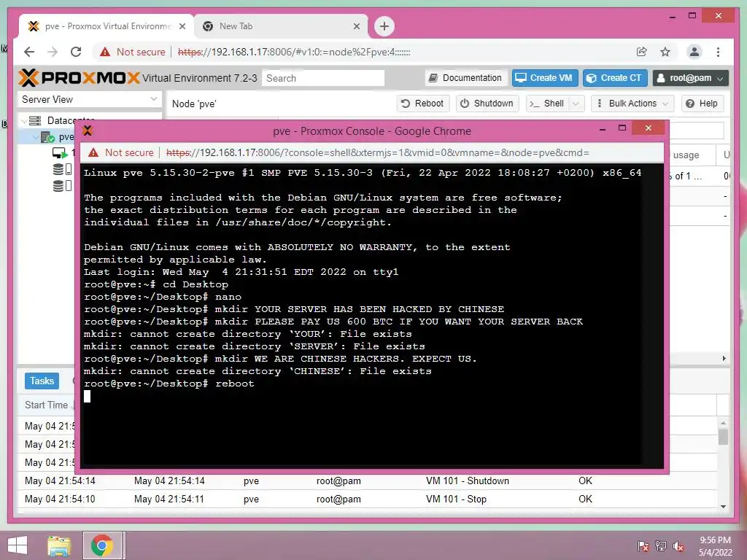Click the main window address bar URL
747x560 pixels.
tap(294, 52)
